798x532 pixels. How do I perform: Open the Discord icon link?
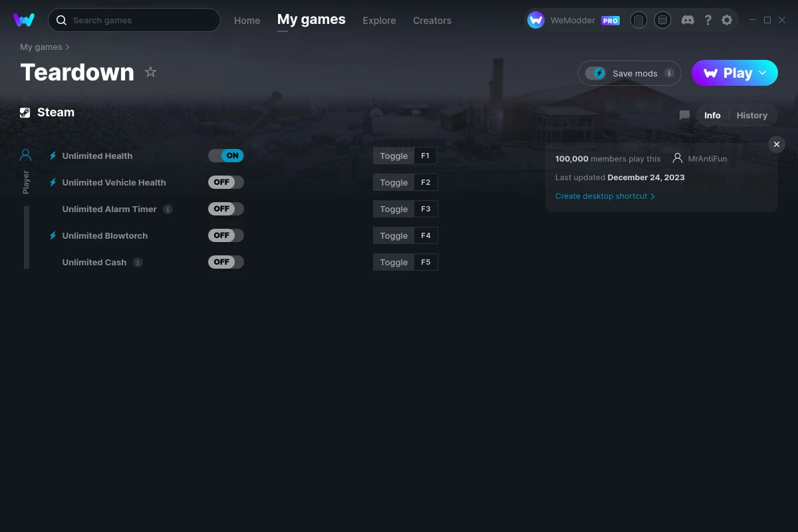688,20
